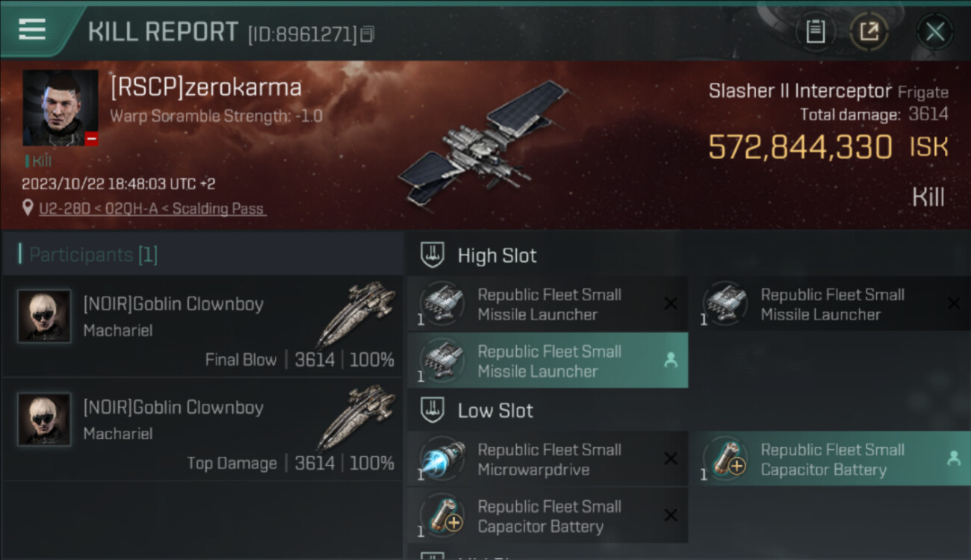Image resolution: width=971 pixels, height=560 pixels.
Task: Open Goblin Clownboy's Top Damage entry
Action: pyautogui.click(x=202, y=429)
